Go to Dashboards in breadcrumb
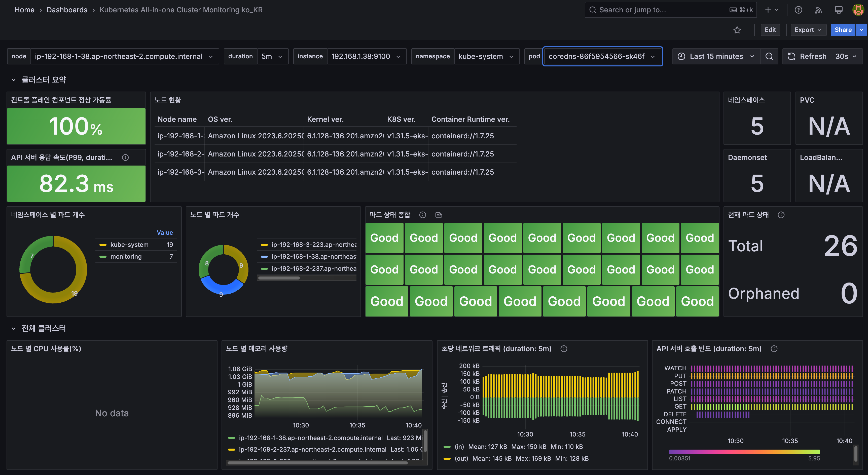868x475 pixels. (x=67, y=10)
